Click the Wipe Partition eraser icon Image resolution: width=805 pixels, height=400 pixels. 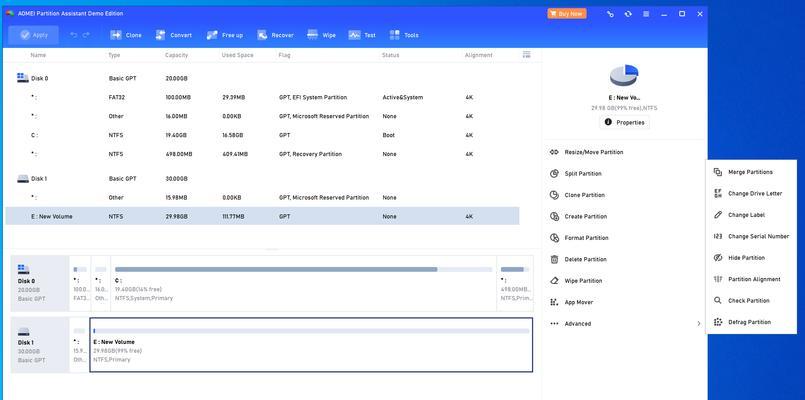[x=554, y=281]
